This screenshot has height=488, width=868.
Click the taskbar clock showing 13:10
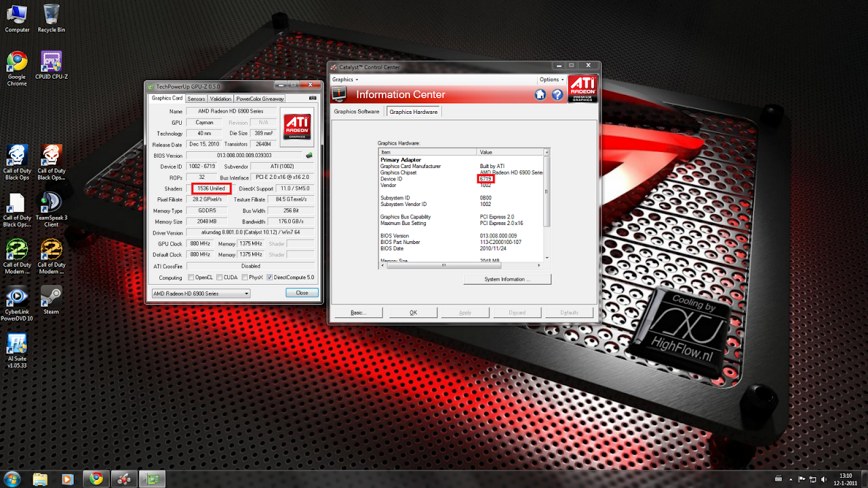click(845, 479)
